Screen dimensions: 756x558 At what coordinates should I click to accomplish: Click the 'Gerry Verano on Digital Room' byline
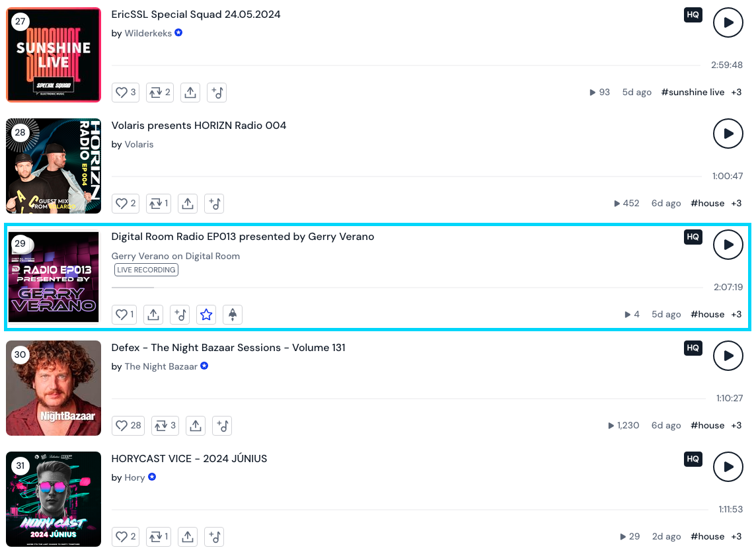176,256
